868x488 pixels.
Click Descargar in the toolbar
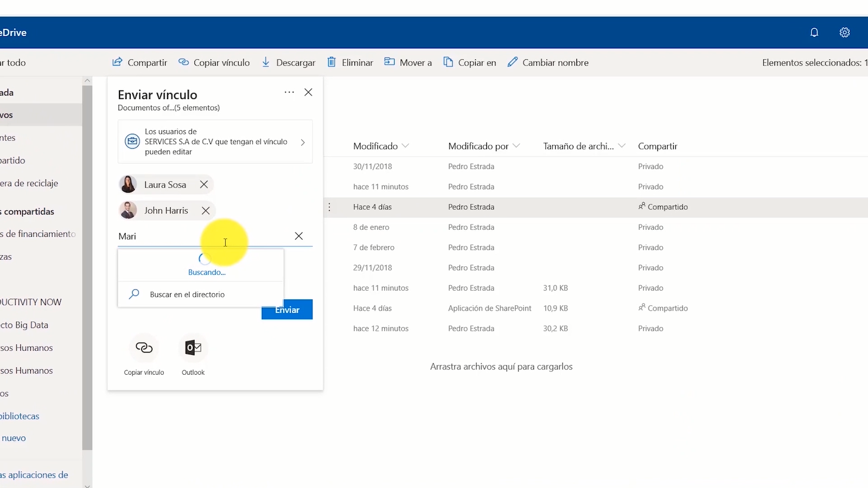pyautogui.click(x=288, y=62)
